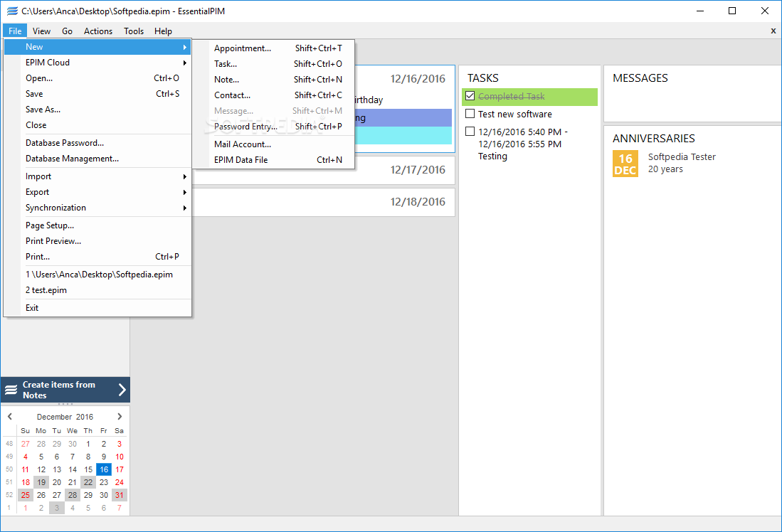Select December 31 in mini calendar
This screenshot has width=782, height=532.
120,495
